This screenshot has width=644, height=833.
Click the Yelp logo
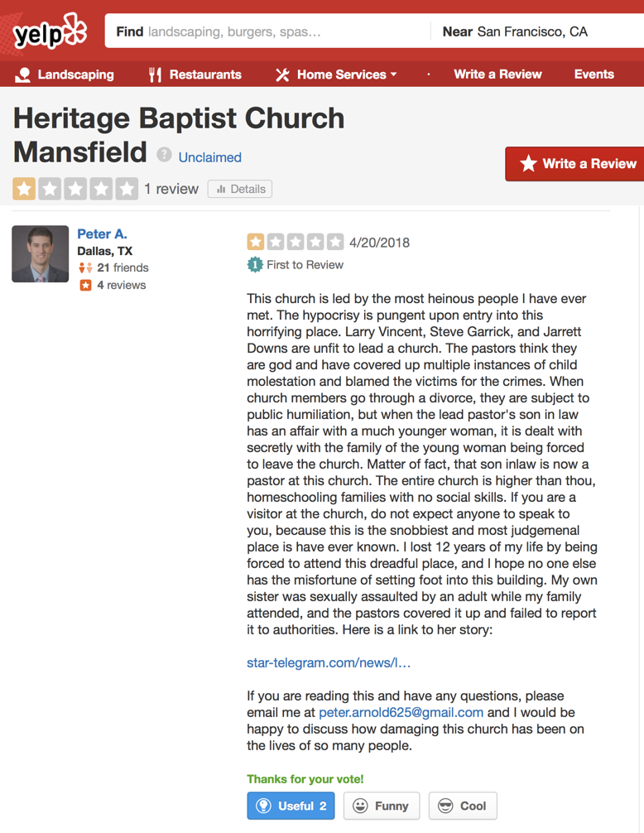[50, 32]
